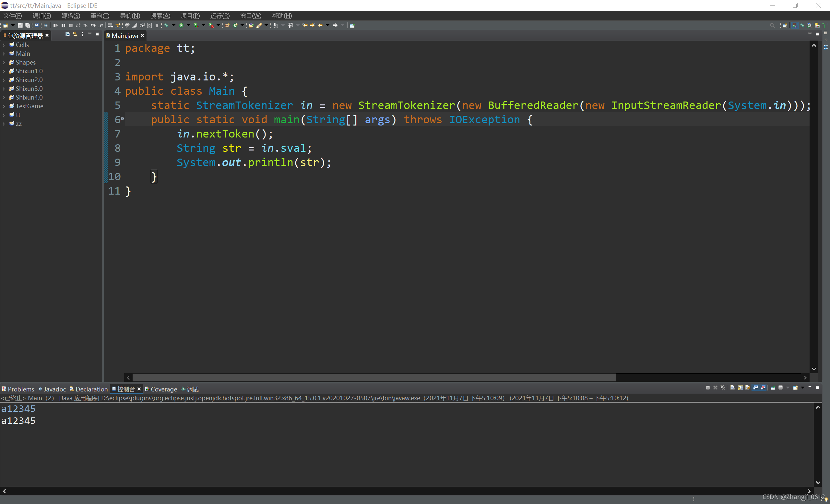
Task: Open the Search icon in top-right toolbar
Action: click(772, 25)
